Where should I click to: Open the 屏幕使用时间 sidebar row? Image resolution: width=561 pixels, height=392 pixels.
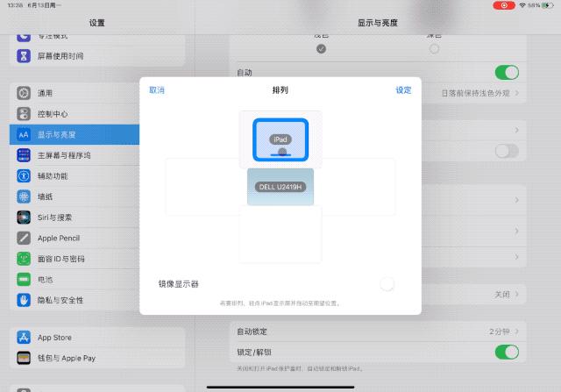(x=97, y=56)
